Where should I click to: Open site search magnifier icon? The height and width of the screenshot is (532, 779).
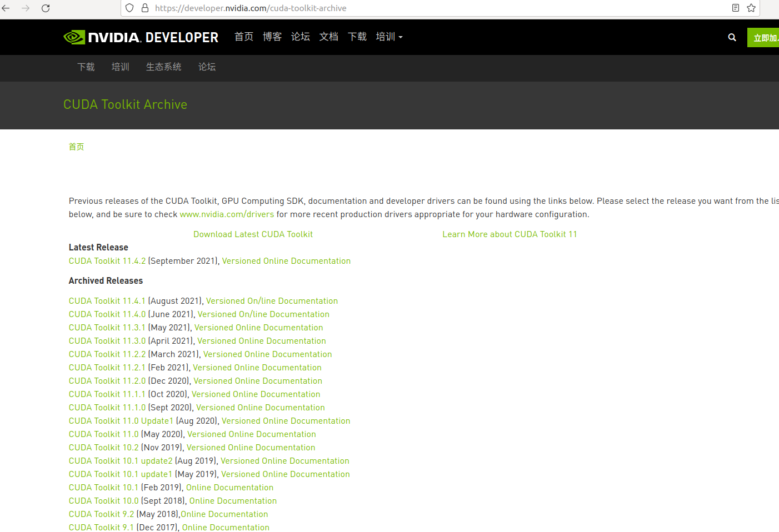(732, 37)
